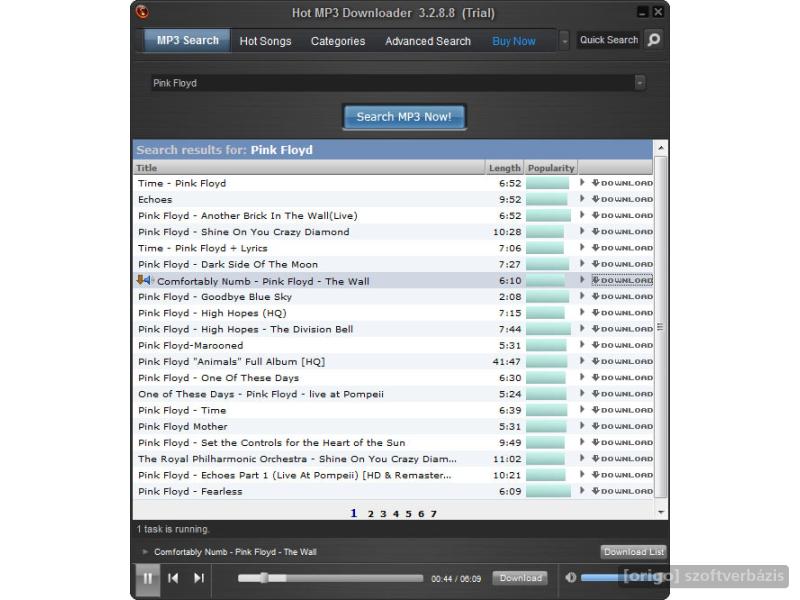Play preview of Pink Floyd Mother
800x600 pixels.
click(x=582, y=426)
